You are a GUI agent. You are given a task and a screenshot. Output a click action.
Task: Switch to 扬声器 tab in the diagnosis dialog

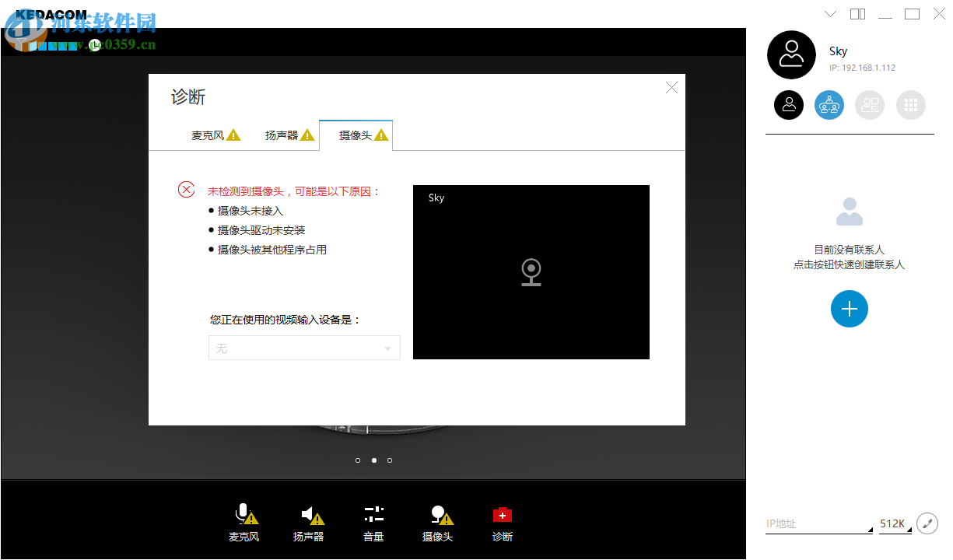(289, 135)
